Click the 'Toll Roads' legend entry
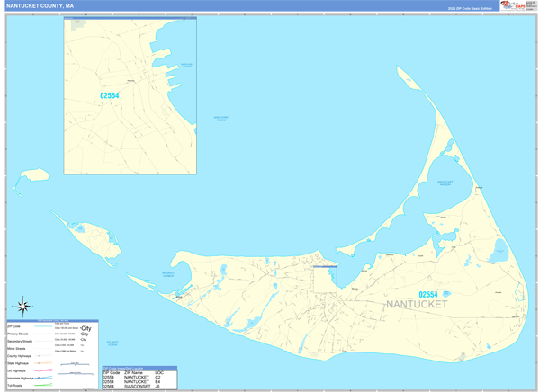Viewport: 540px width, 392px height. point(14,386)
